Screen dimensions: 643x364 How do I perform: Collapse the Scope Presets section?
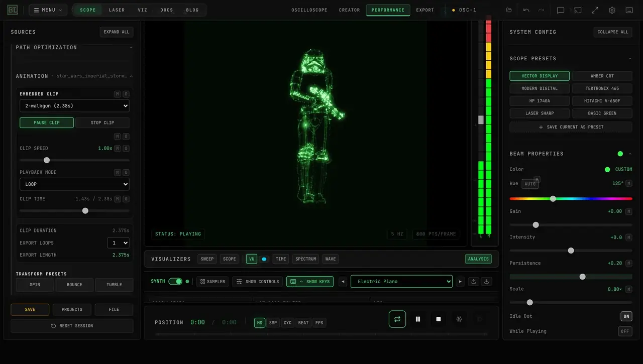click(630, 59)
